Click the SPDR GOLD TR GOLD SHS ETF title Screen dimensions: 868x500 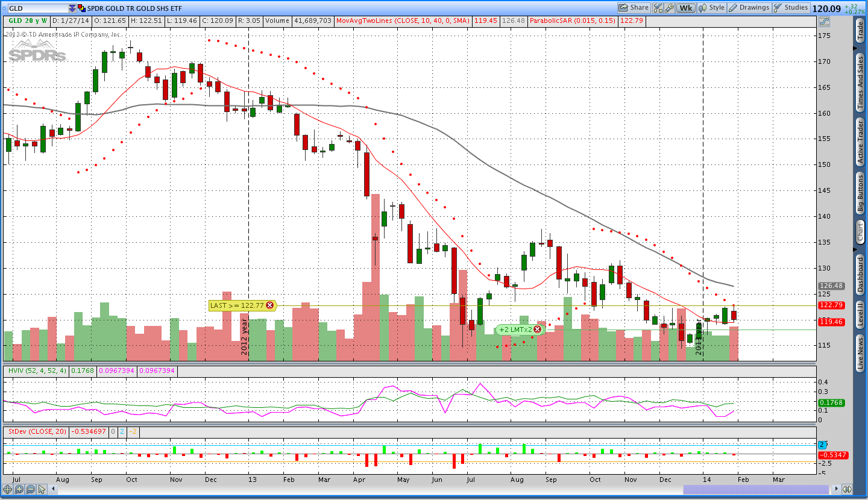pyautogui.click(x=133, y=8)
